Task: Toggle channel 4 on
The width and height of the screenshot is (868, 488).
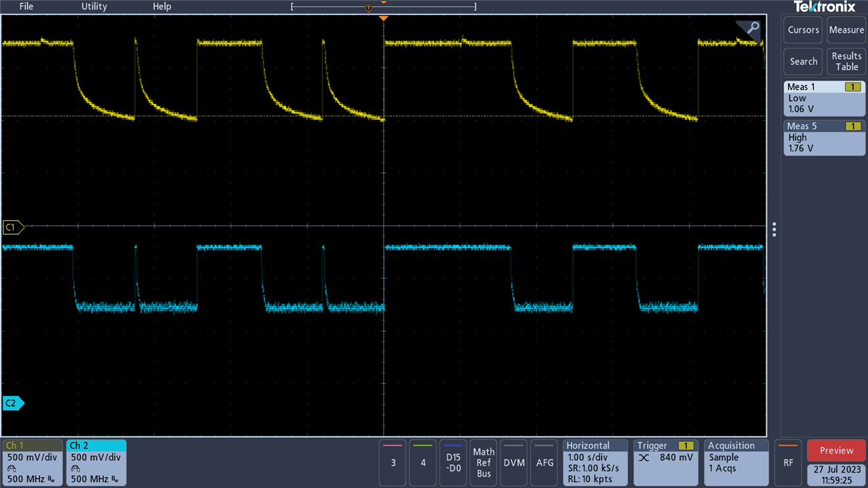Action: [x=423, y=462]
